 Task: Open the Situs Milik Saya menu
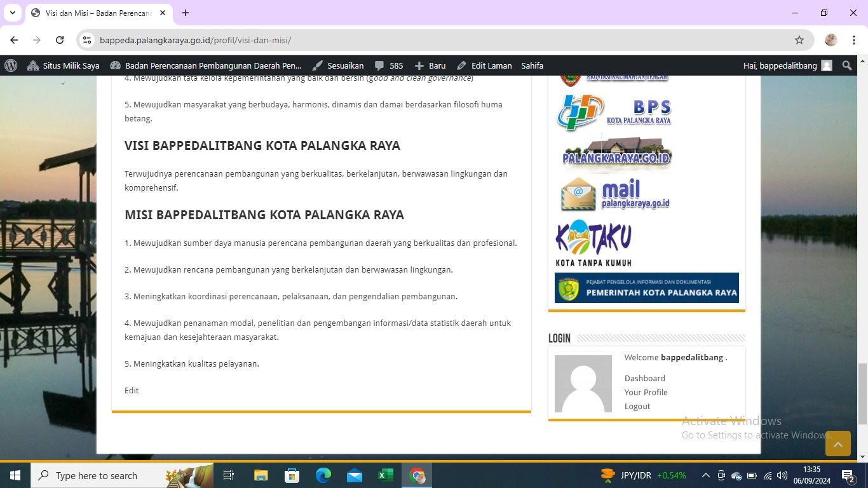(x=64, y=65)
